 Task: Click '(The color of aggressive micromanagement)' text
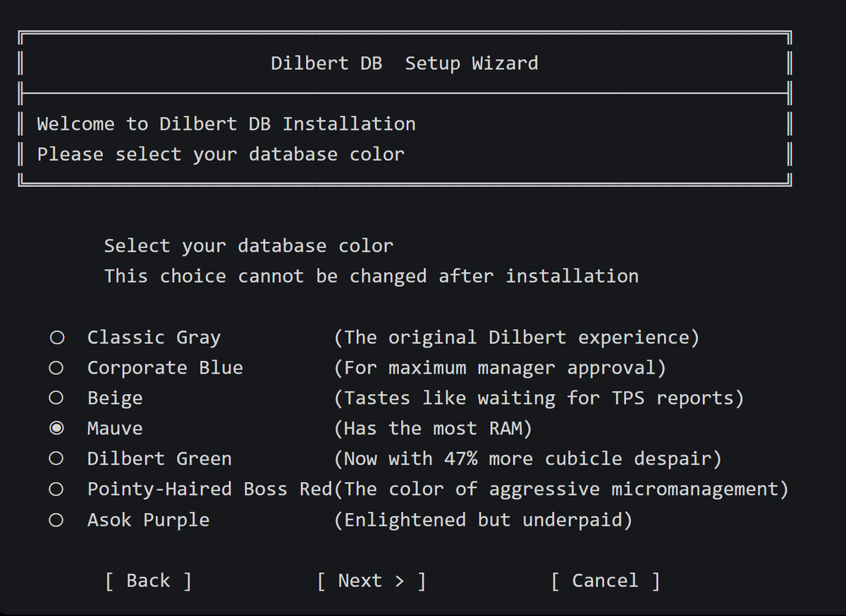point(561,489)
